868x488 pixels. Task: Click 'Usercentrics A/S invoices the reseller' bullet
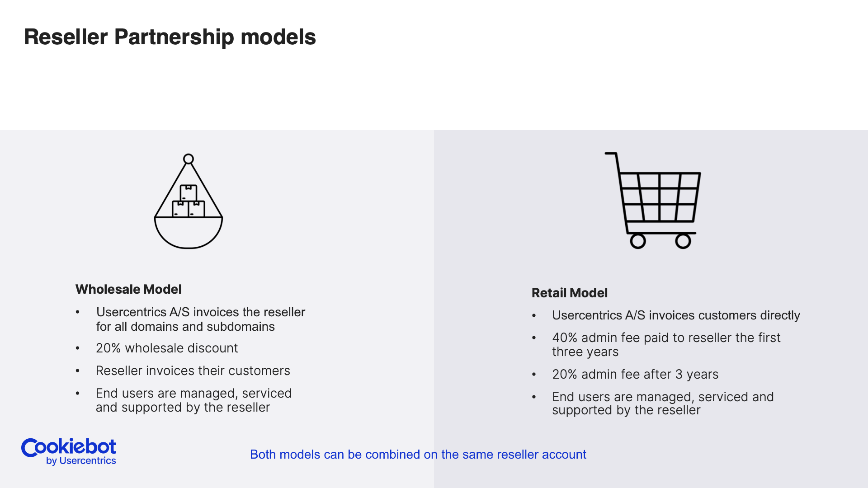click(x=200, y=319)
